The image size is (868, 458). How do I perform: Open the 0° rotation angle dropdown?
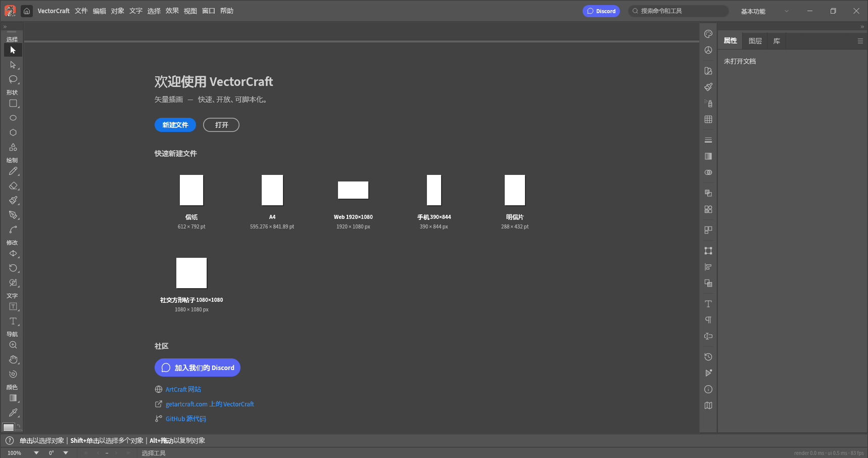(x=66, y=453)
